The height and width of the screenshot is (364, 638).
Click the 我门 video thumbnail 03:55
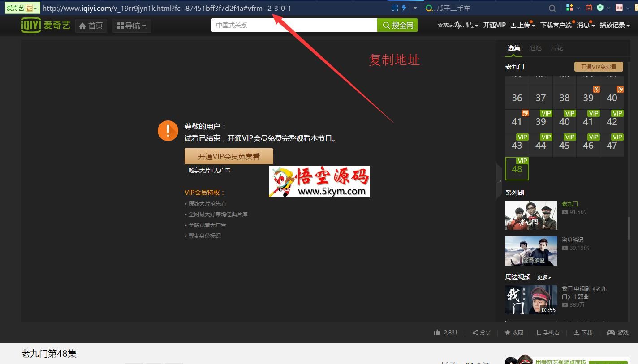tap(531, 300)
